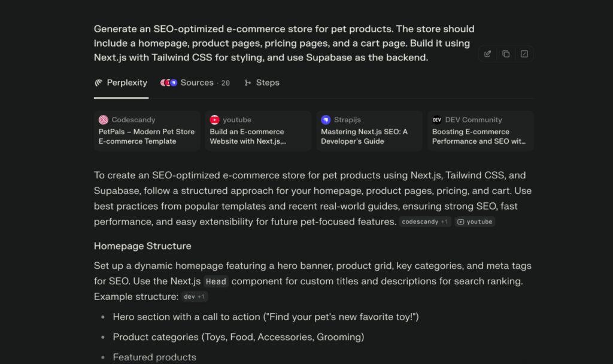Open the Sources tab
The height and width of the screenshot is (364, 613).
pos(196,83)
